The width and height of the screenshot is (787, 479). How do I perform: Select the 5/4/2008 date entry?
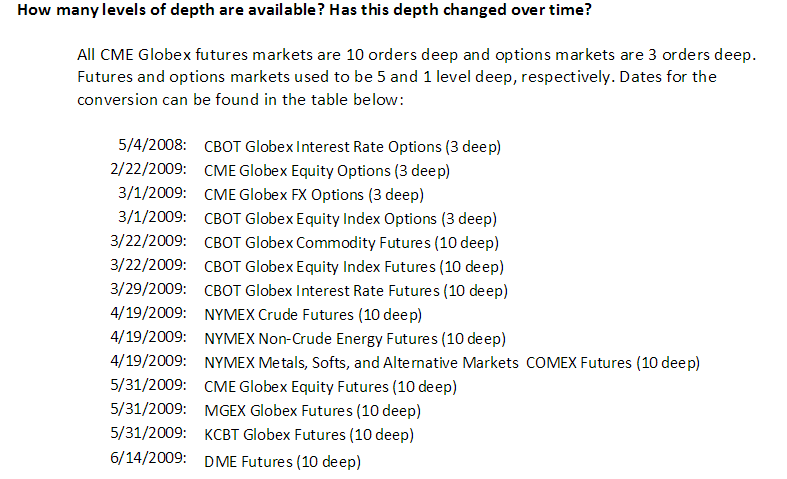tap(152, 145)
